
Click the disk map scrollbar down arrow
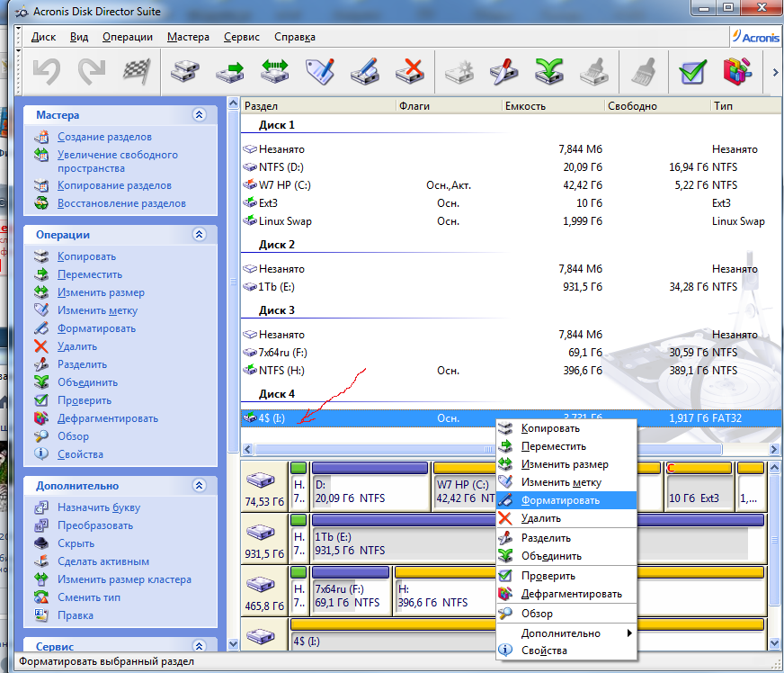[774, 643]
